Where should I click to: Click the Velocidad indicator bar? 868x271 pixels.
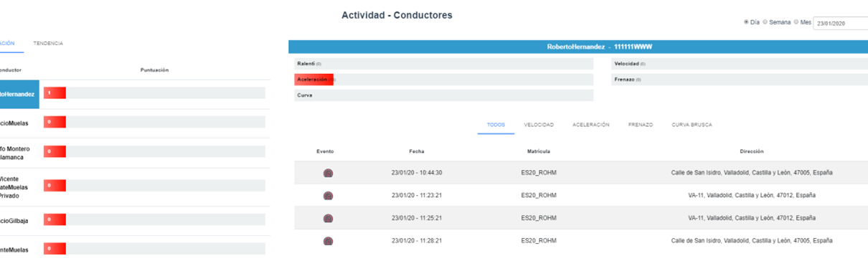[740, 64]
